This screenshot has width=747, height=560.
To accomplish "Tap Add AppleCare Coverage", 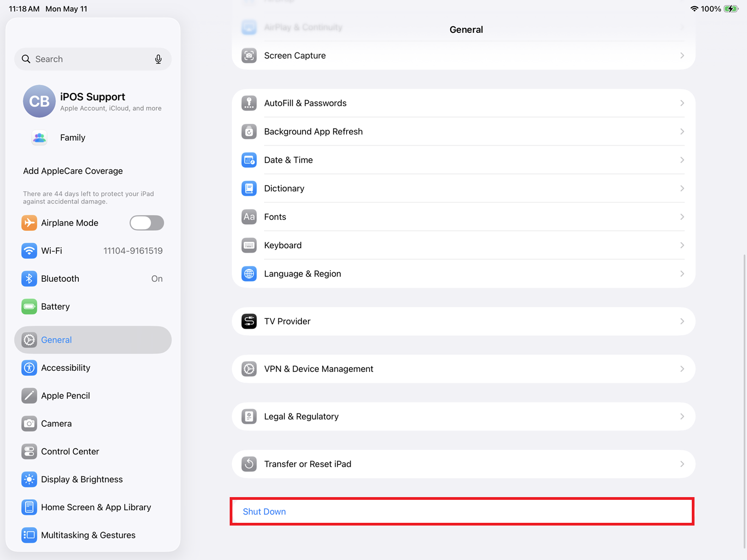I will pos(73,171).
